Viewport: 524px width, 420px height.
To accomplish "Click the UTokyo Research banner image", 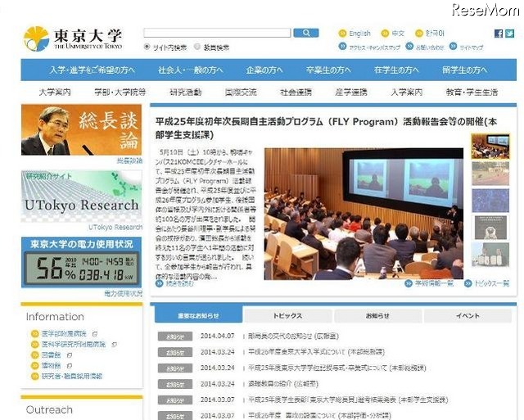I will (x=81, y=196).
